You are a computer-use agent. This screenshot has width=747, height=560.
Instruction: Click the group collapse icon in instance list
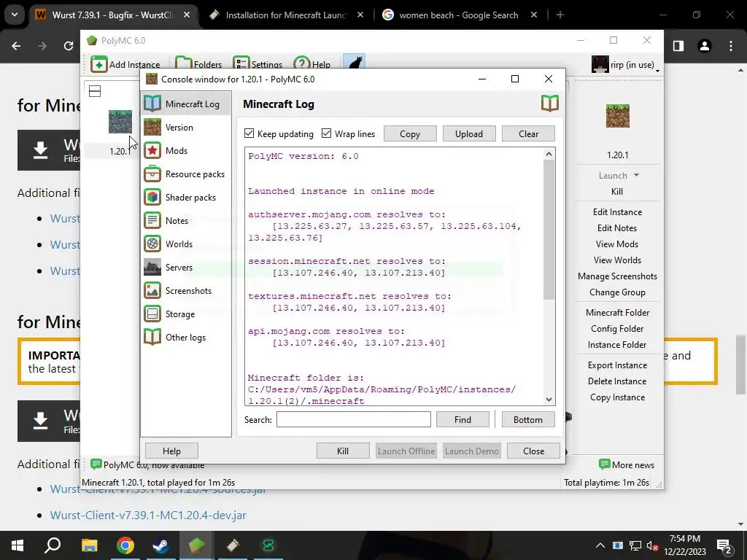point(95,91)
